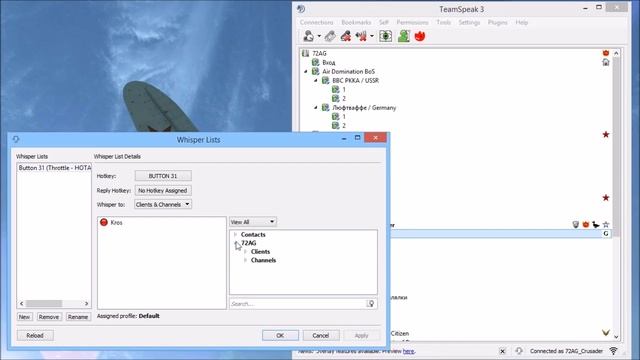Click the gray shield icon in channel list
The height and width of the screenshot is (360, 640).
coord(576,224)
